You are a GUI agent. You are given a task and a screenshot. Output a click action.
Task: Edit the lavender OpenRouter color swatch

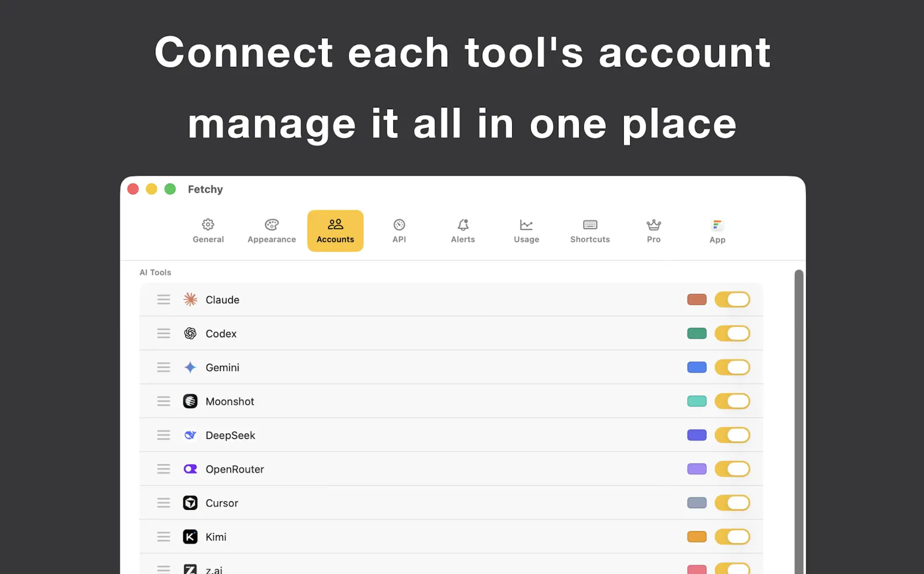click(x=697, y=469)
